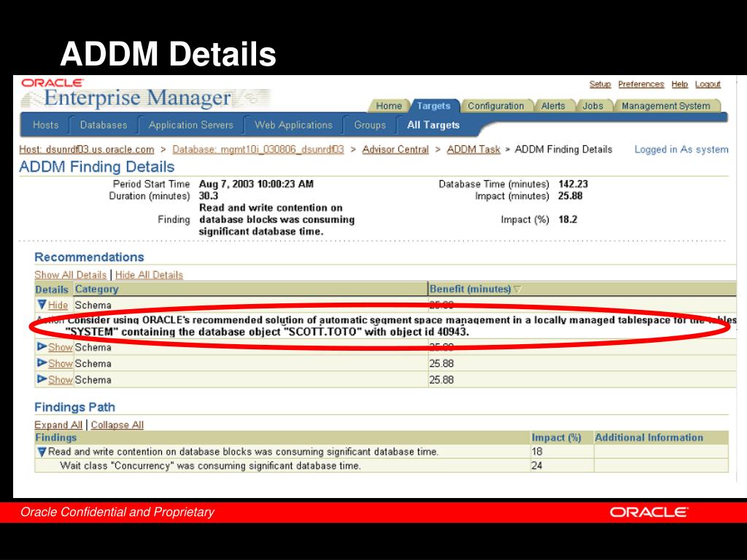This screenshot has width=747, height=560.
Task: Select the 25.88 impact minutes value in header
Action: point(570,195)
